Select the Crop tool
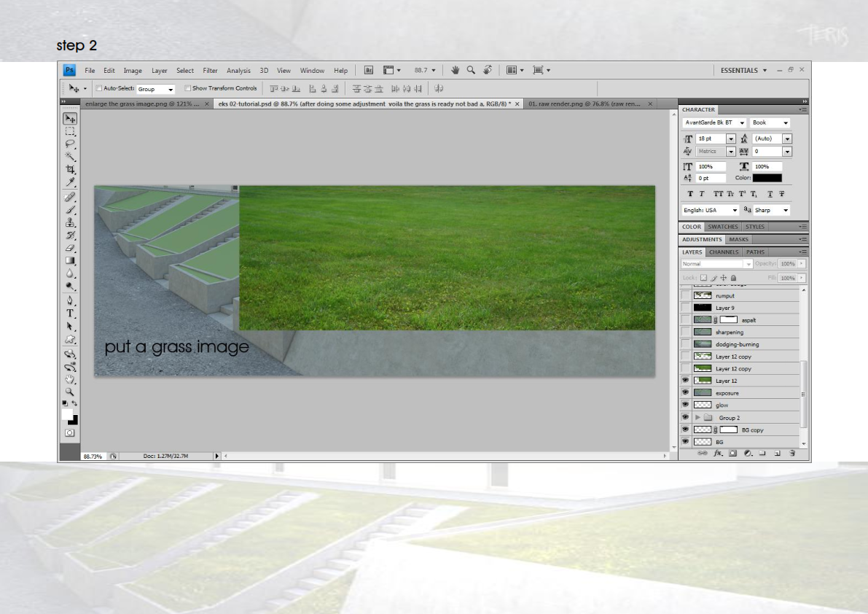 (x=71, y=168)
